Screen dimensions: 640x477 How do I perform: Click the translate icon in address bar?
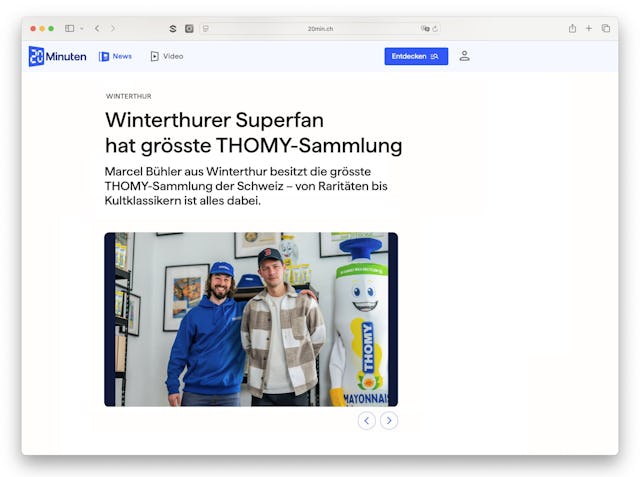[425, 29]
